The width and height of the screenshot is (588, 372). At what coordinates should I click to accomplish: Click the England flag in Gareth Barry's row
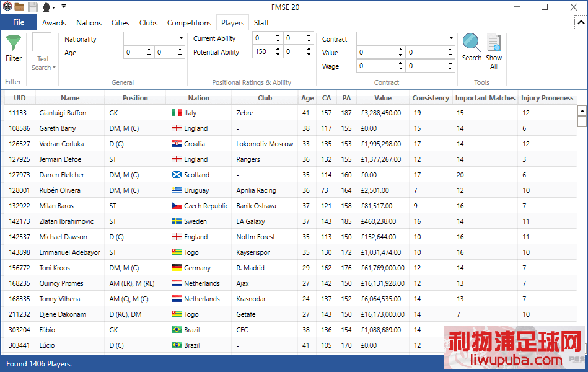tap(177, 128)
